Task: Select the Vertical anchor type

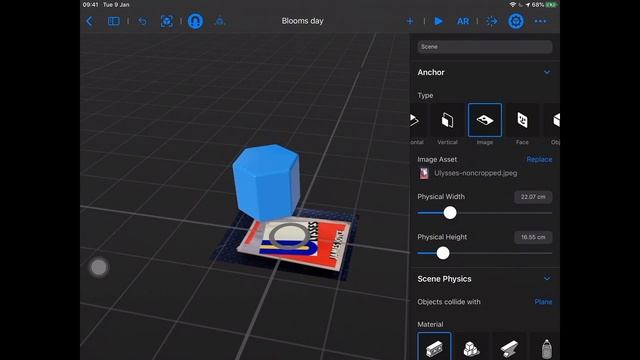Action: [447, 124]
